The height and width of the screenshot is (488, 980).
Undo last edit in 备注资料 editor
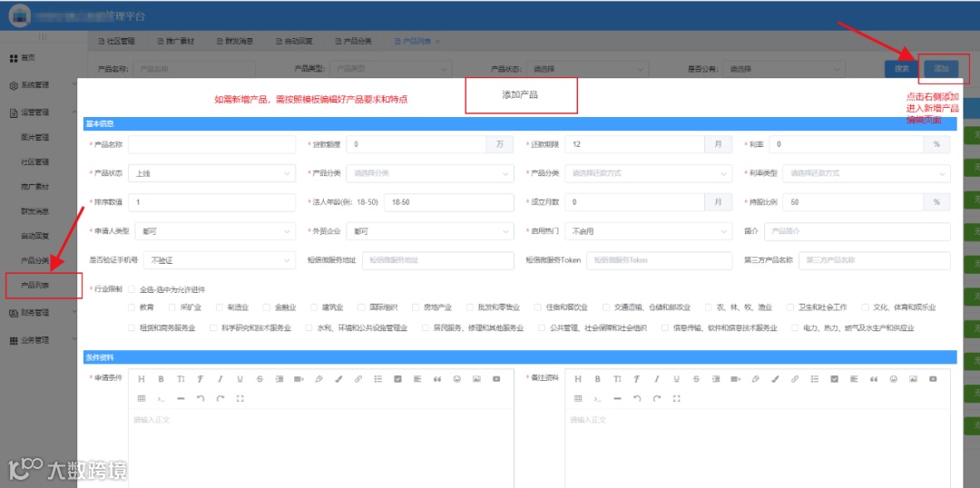click(x=637, y=398)
